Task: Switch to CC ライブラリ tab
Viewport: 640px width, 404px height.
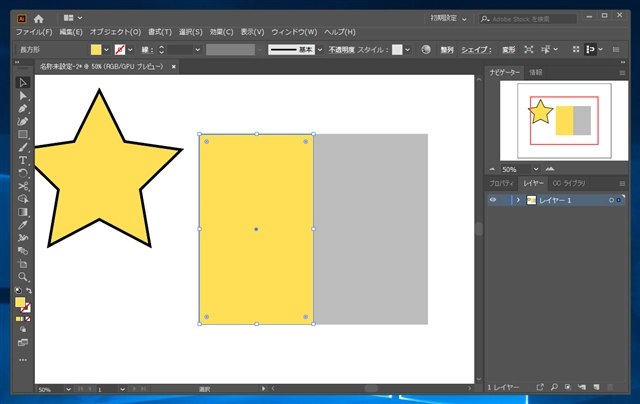Action: pos(569,183)
